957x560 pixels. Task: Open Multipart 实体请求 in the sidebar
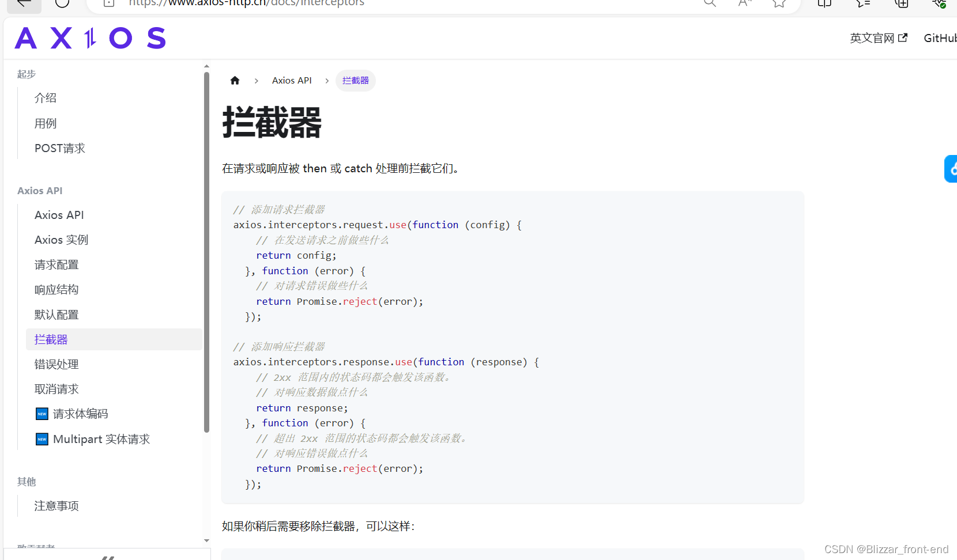(101, 439)
